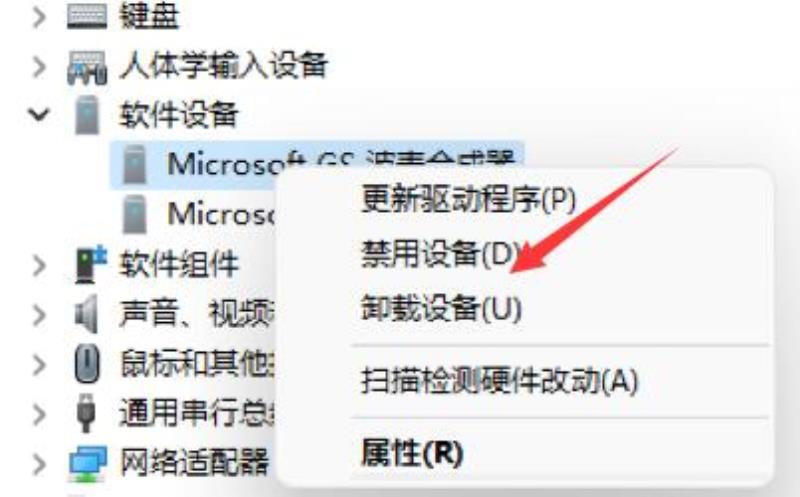Click the second Microsoft software device icon
Image resolution: width=800 pixels, height=497 pixels.
tap(135, 214)
